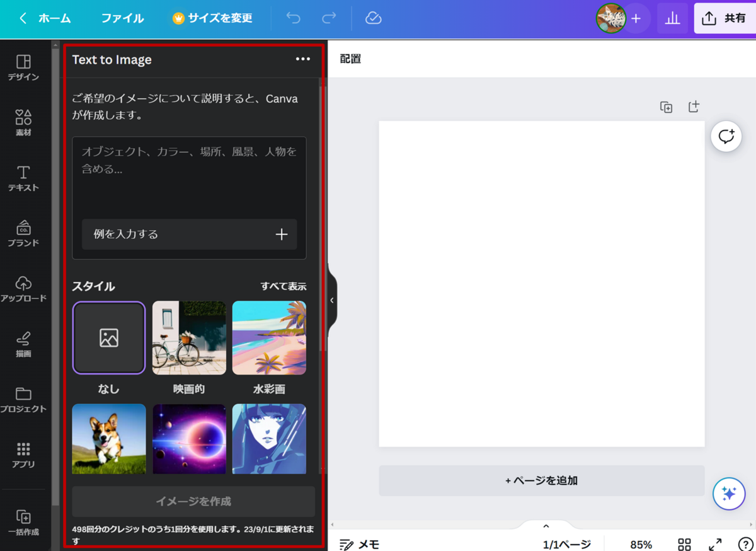Enter fullscreen presentation mode
Screen dimensions: 756x551
[715, 544]
